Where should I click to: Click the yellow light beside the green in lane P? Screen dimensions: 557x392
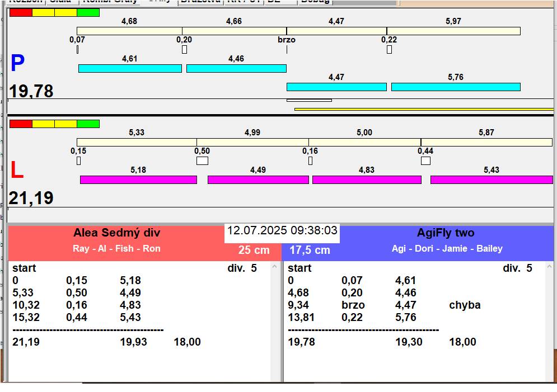pos(65,12)
